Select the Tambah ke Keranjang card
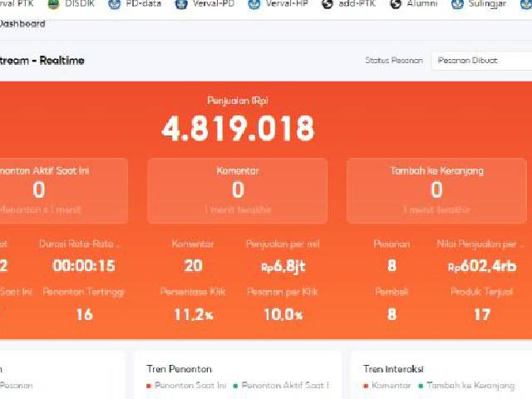The height and width of the screenshot is (399, 532). click(436, 190)
